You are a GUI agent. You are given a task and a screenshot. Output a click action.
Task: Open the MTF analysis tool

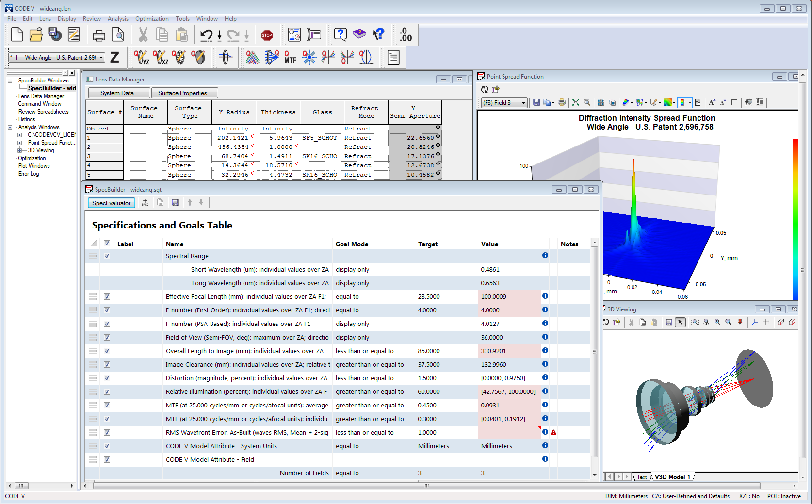tap(290, 57)
